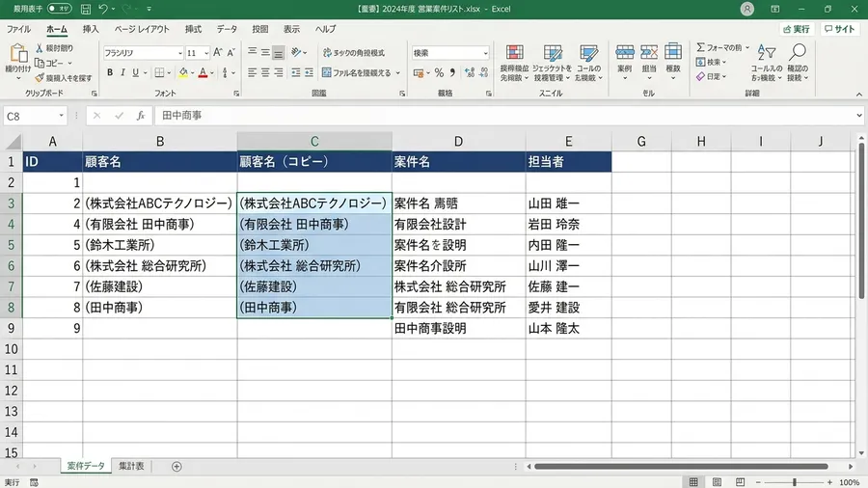Expand the fill color dropdown arrow
The image size is (868, 488).
[x=192, y=73]
